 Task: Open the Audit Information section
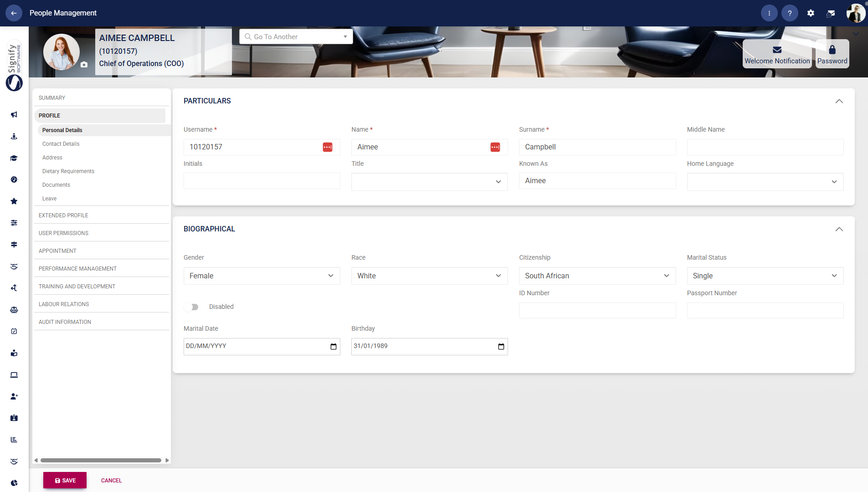point(65,322)
